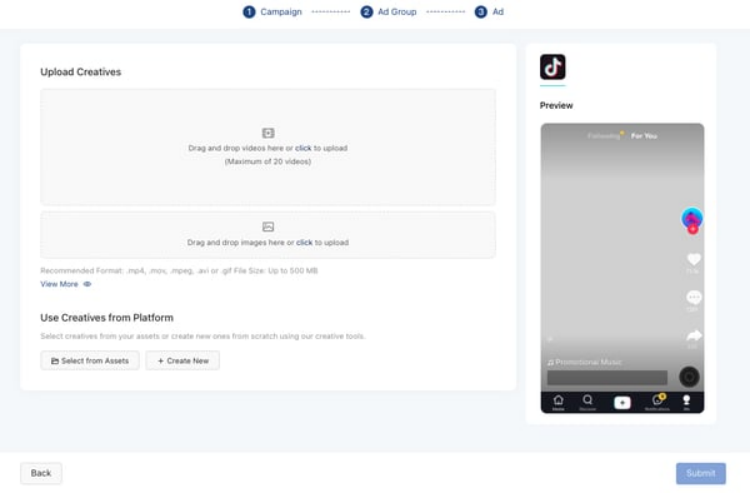The height and width of the screenshot is (493, 750).
Task: Click the 'click' link to upload videos
Action: (303, 148)
